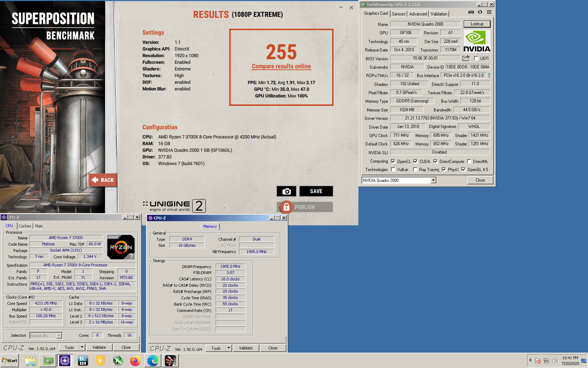Screen dimensions: 588x368
Task: Toggle the UEFI checkbox
Action: click(476, 59)
